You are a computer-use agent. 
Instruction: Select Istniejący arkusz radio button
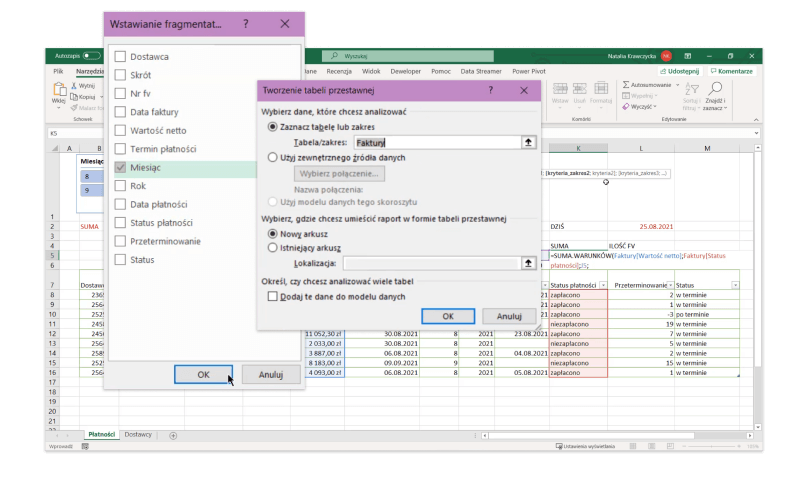tap(272, 247)
